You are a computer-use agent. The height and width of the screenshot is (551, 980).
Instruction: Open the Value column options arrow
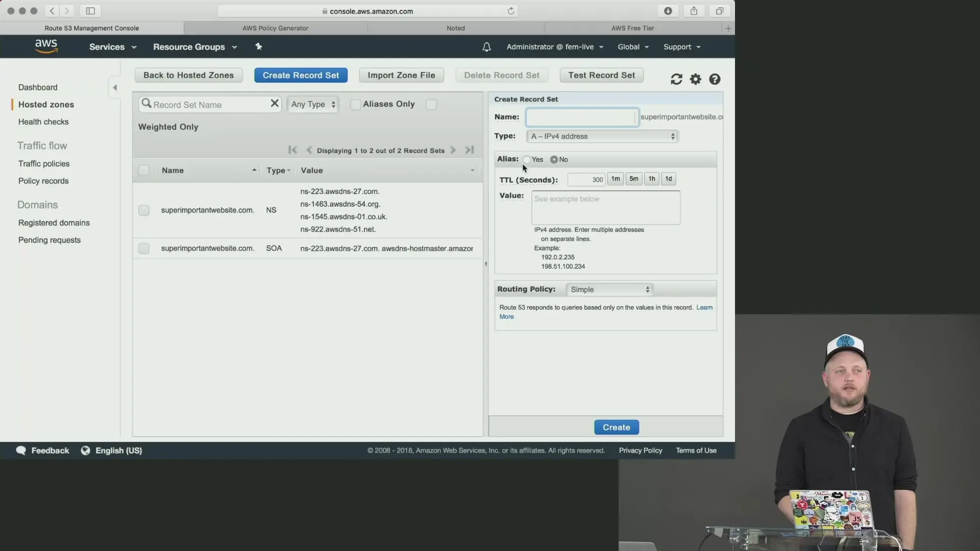click(x=472, y=170)
